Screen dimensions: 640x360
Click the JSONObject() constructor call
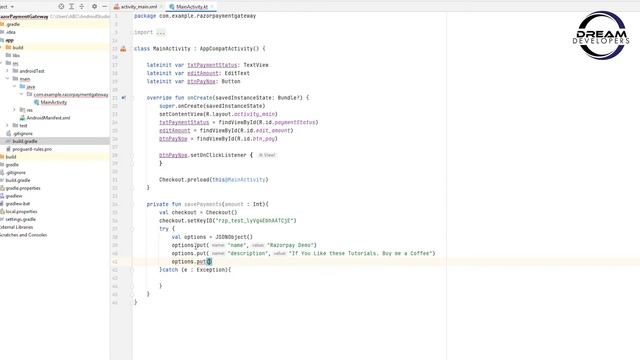pyautogui.click(x=234, y=237)
